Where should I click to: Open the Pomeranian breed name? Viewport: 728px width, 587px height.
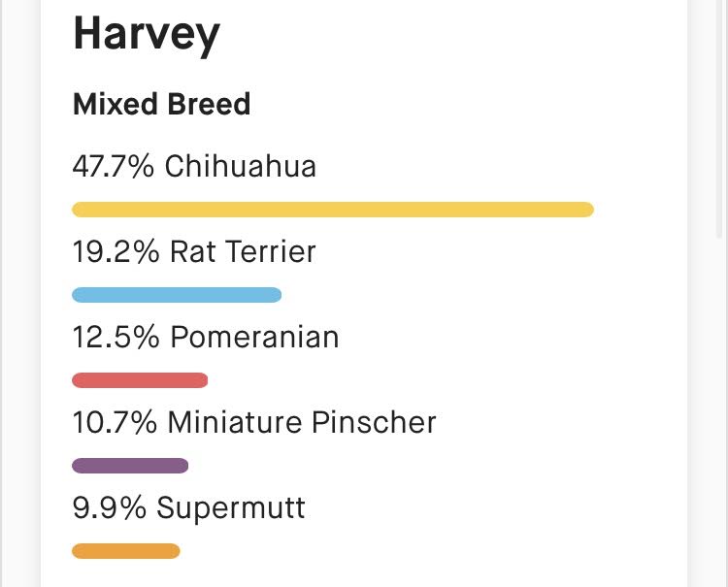click(x=254, y=337)
